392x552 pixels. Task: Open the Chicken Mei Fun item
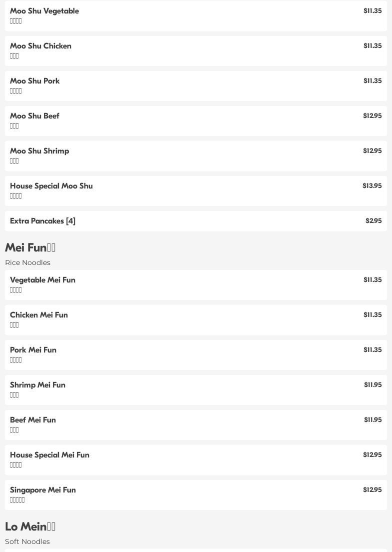(x=39, y=315)
